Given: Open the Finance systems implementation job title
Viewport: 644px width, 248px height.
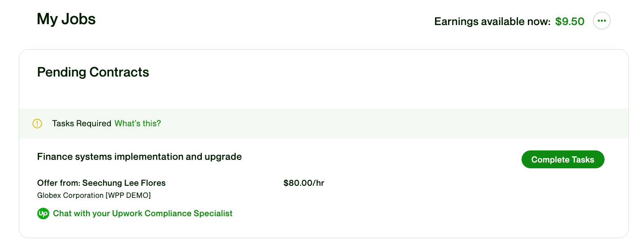Looking at the screenshot, I should [x=139, y=157].
